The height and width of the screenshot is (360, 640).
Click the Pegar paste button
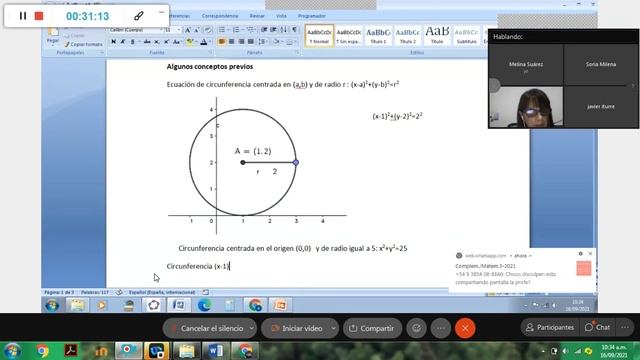[x=53, y=36]
